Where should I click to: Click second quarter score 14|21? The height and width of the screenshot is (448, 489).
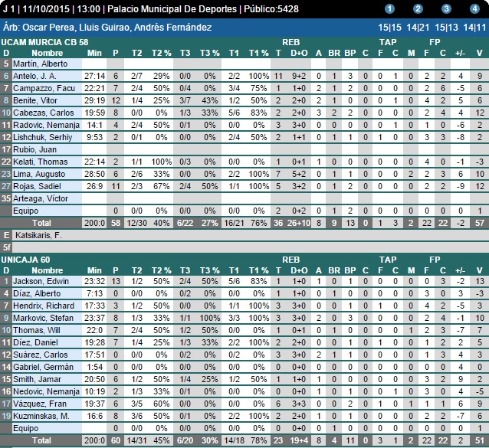click(418, 27)
